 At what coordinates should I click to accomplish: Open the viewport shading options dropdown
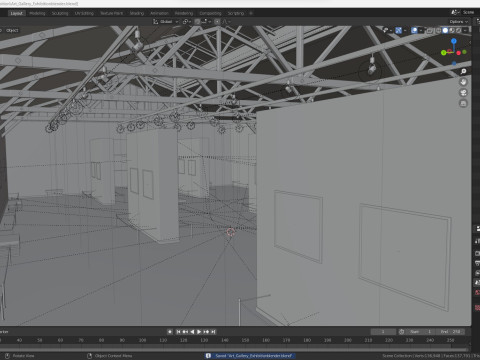(465, 30)
